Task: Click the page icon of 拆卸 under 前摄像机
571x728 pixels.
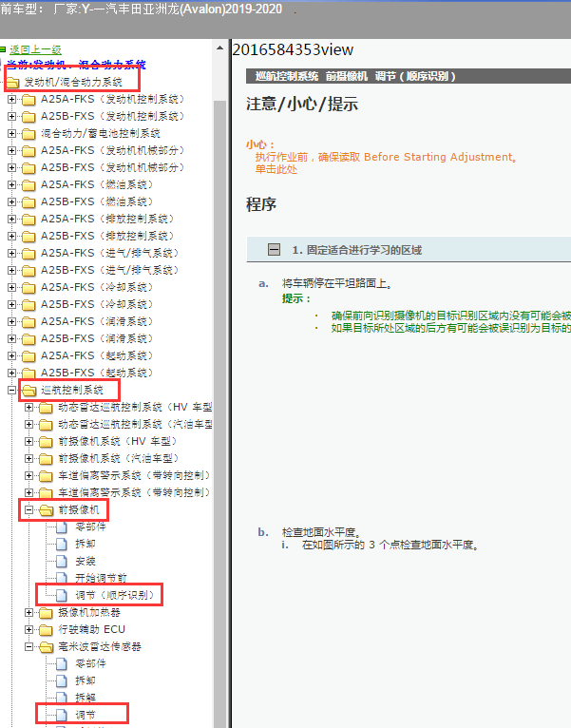Action: click(62, 545)
